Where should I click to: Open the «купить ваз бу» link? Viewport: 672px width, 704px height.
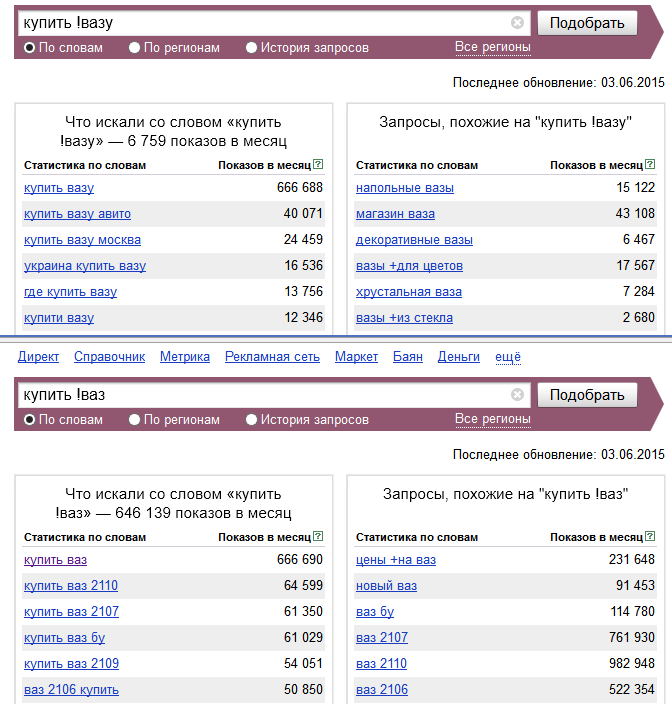click(65, 638)
